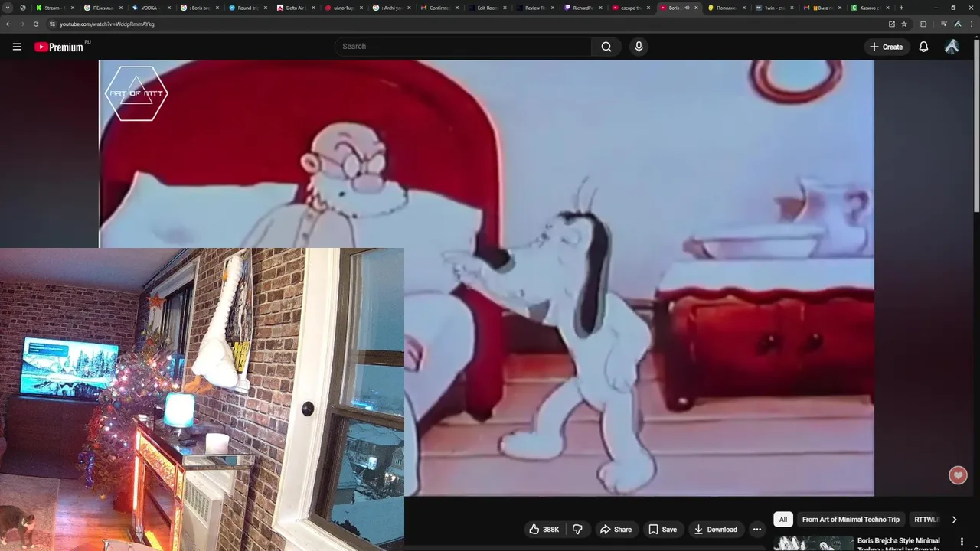This screenshot has width=980, height=551.
Task: Save the video to a playlist
Action: point(662,529)
